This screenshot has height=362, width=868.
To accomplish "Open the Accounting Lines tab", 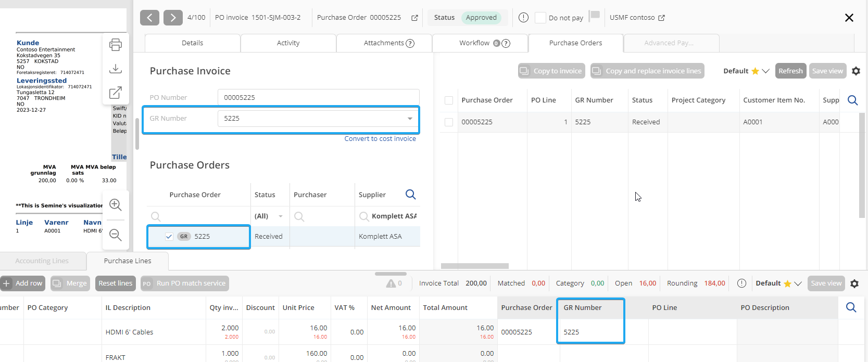I will 42,261.
